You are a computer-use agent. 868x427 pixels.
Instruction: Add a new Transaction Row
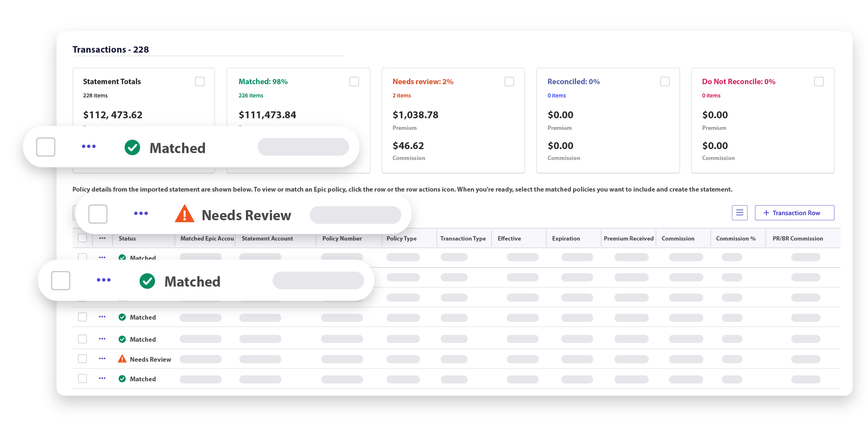[794, 213]
